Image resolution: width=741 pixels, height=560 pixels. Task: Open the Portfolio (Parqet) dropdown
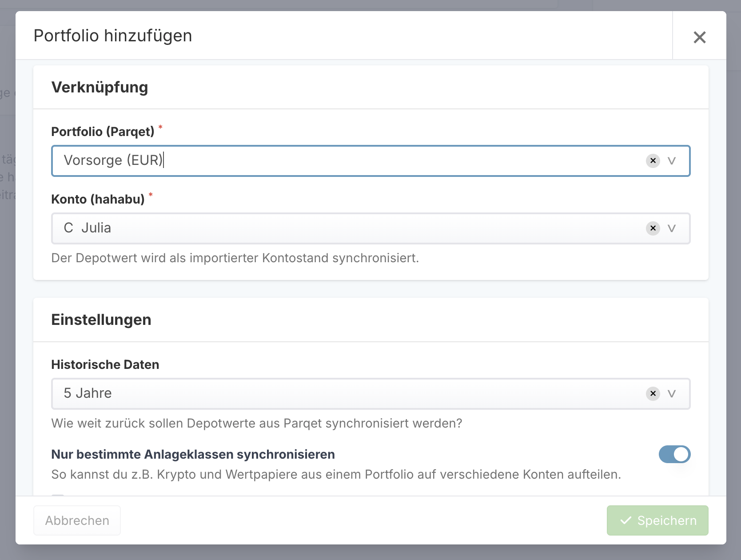click(672, 161)
